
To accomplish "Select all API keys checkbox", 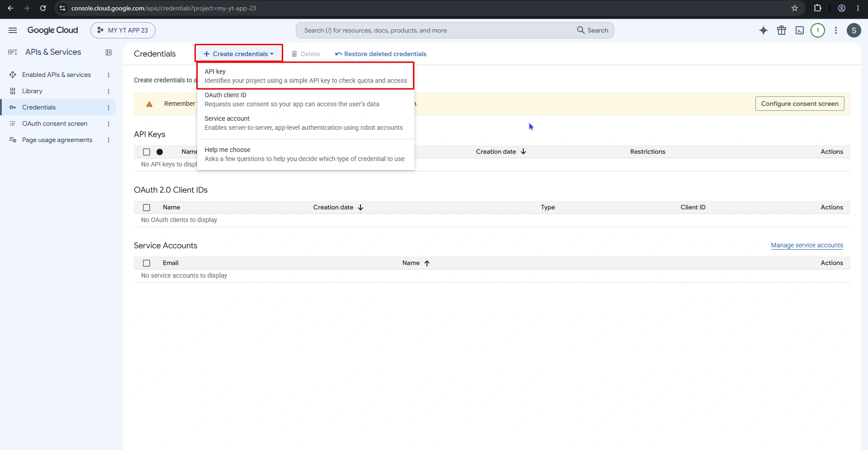I will [147, 152].
